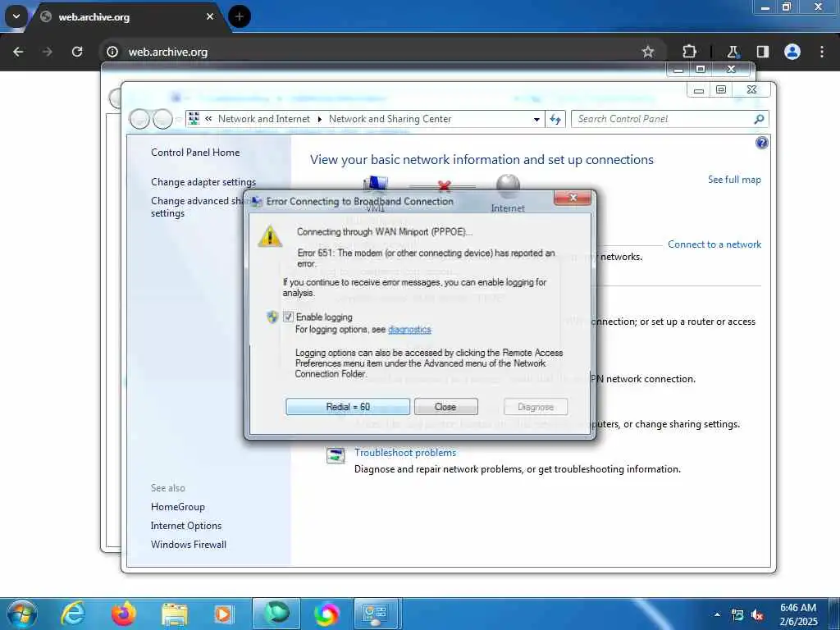Screen dimensions: 840x630
Task: Open Troubleshoot problems link
Action: pos(405,453)
